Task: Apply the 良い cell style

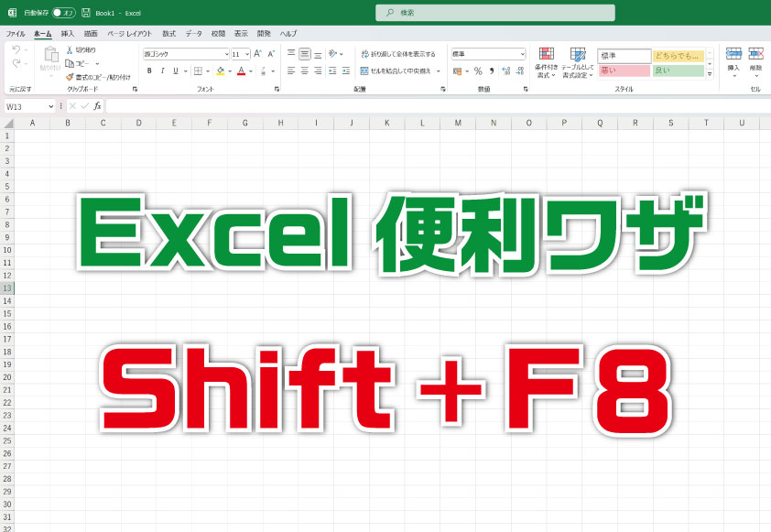Action: [679, 71]
